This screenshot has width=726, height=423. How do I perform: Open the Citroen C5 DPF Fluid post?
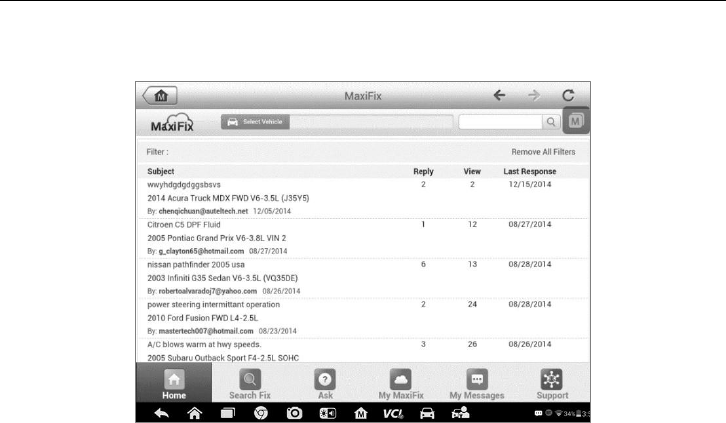[x=184, y=224]
